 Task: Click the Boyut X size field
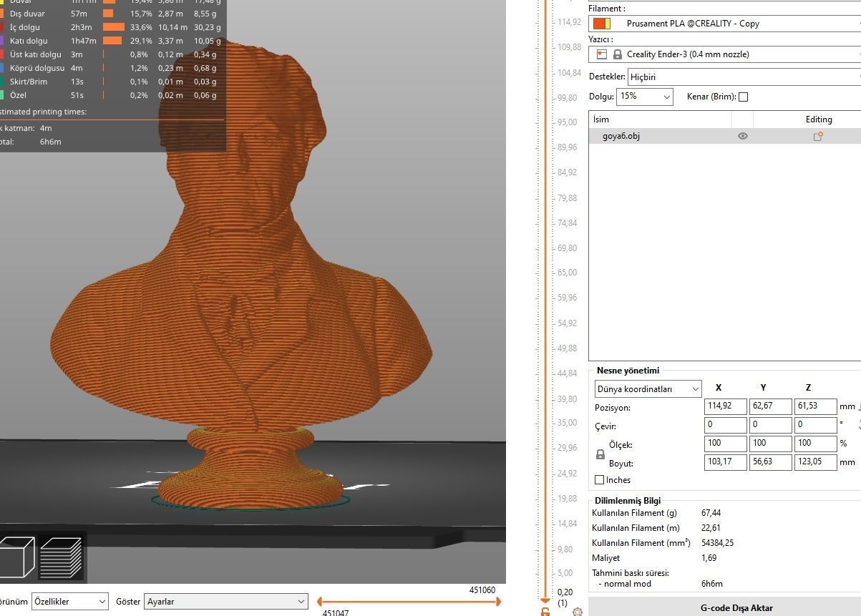725,462
